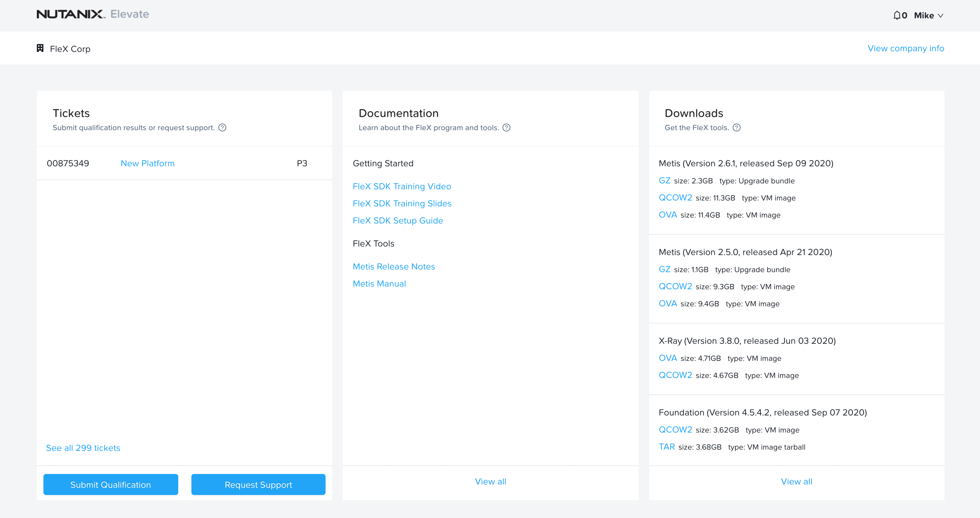Click the notification bell icon
This screenshot has width=980, height=518.
897,15
